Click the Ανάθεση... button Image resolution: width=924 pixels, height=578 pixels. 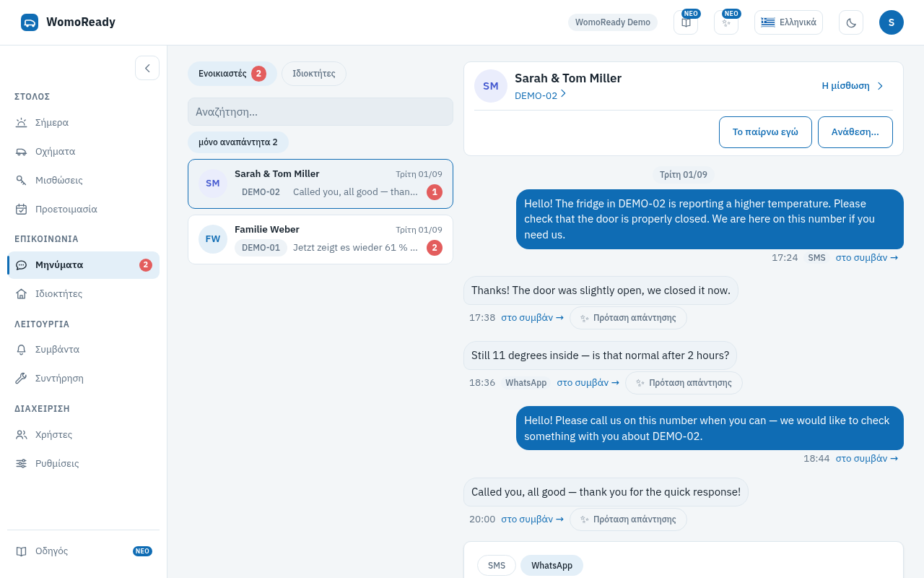(855, 132)
